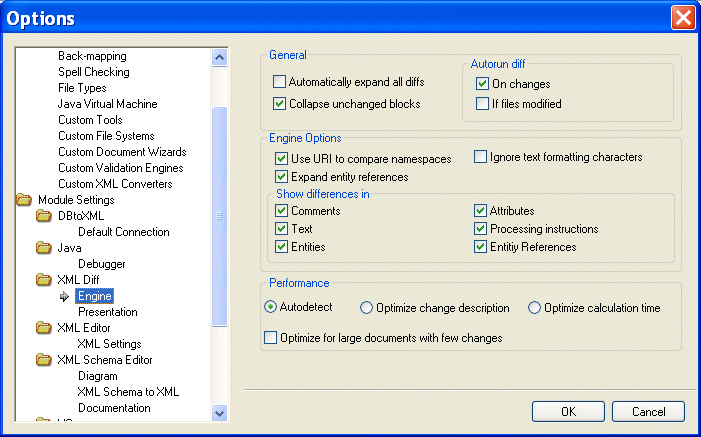Uncheck Collapse unchanged blocks
Viewport: 701px width, 437px height.
click(280, 104)
